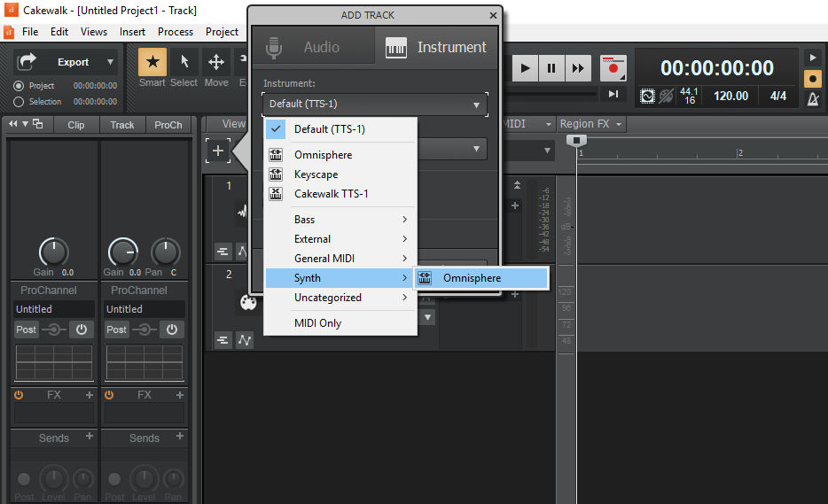Open the Instrument dropdown Default (TTS-1)
This screenshot has height=504, width=828.
(375, 104)
